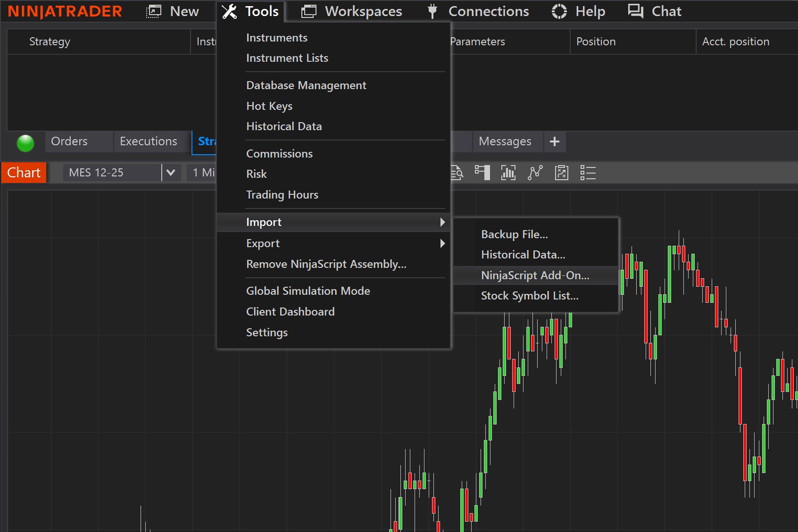
Task: Choose Backup File... from Import submenu
Action: 514,234
